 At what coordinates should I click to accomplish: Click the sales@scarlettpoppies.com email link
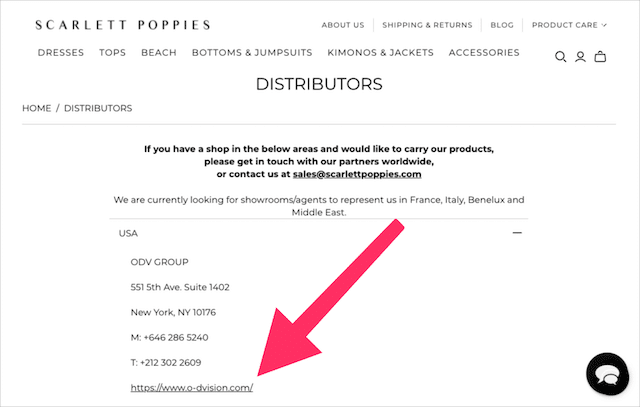click(357, 174)
